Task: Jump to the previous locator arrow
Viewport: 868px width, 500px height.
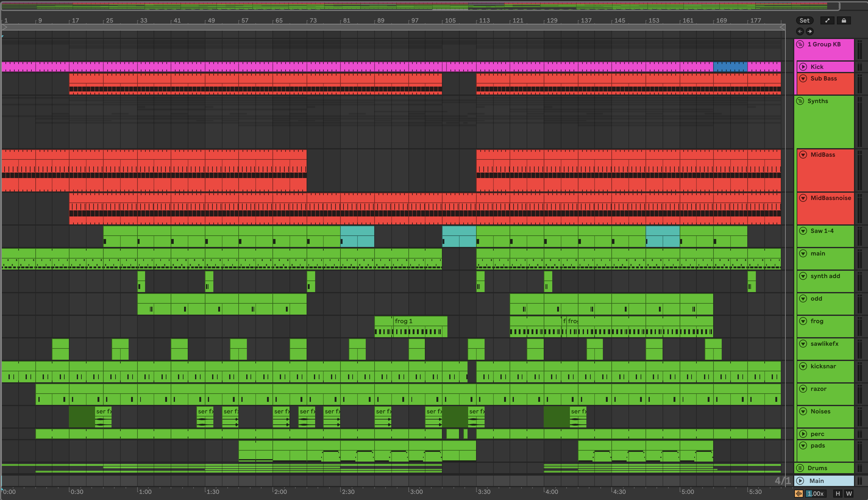Action: tap(800, 32)
